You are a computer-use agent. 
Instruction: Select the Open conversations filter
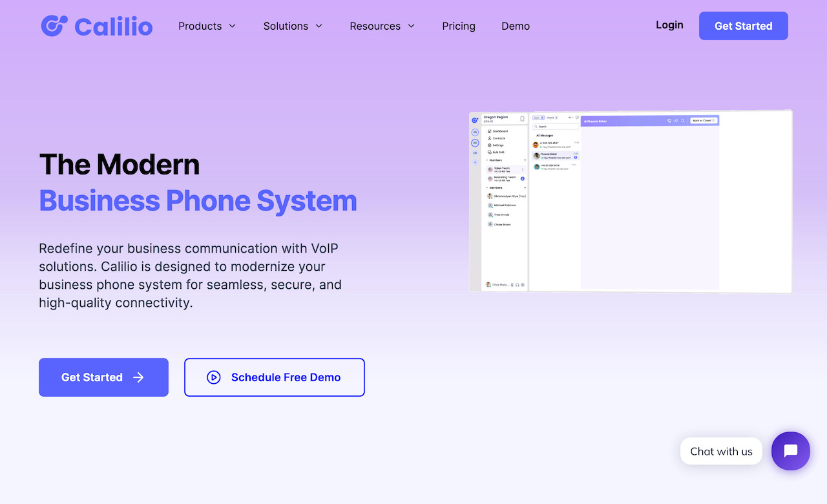pos(538,118)
